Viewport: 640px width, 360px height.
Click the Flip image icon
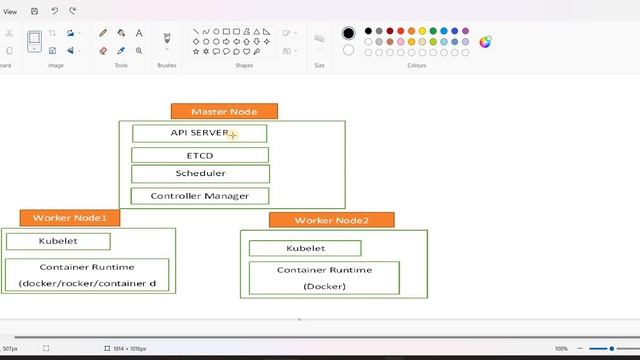coord(70,51)
